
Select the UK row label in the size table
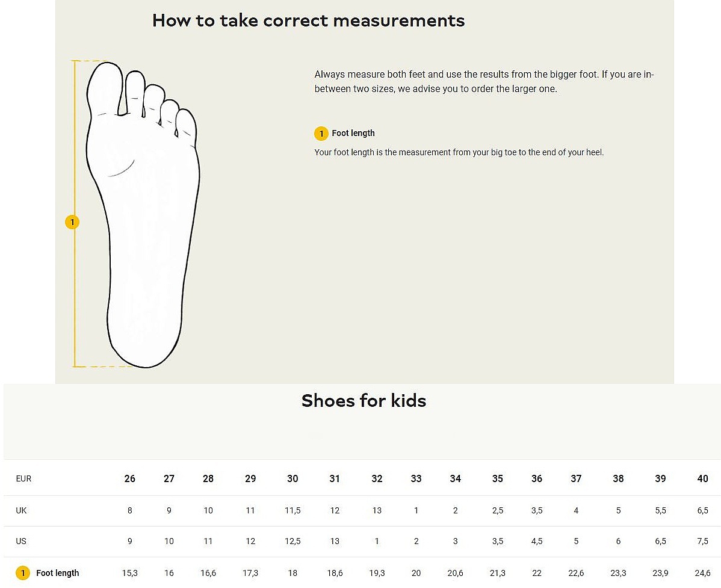click(21, 510)
